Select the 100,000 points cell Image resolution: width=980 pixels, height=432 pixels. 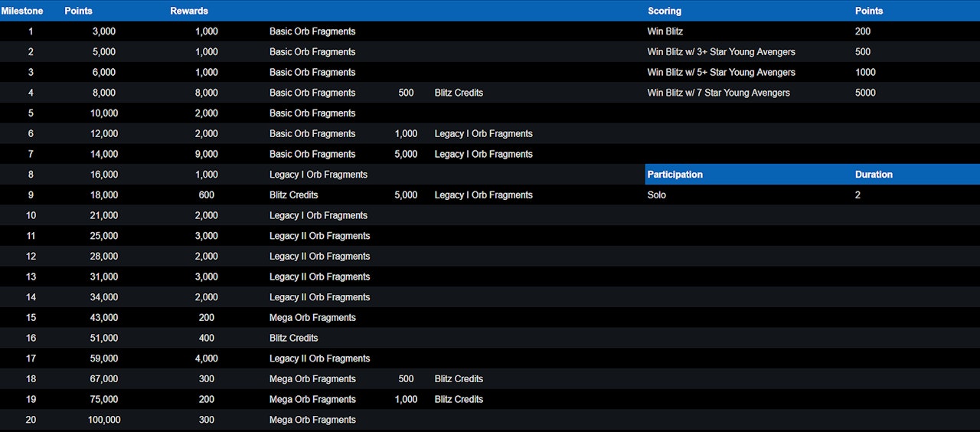[x=104, y=420]
